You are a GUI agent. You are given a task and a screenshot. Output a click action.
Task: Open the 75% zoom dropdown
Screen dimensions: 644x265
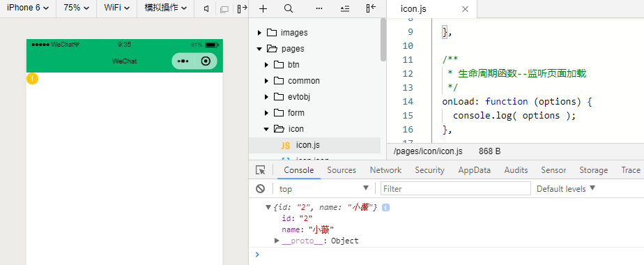click(x=76, y=8)
